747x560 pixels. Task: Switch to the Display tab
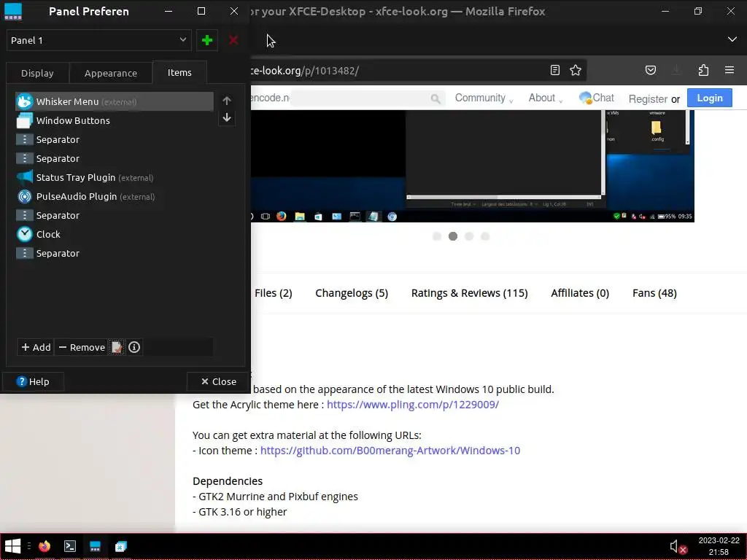(37, 74)
